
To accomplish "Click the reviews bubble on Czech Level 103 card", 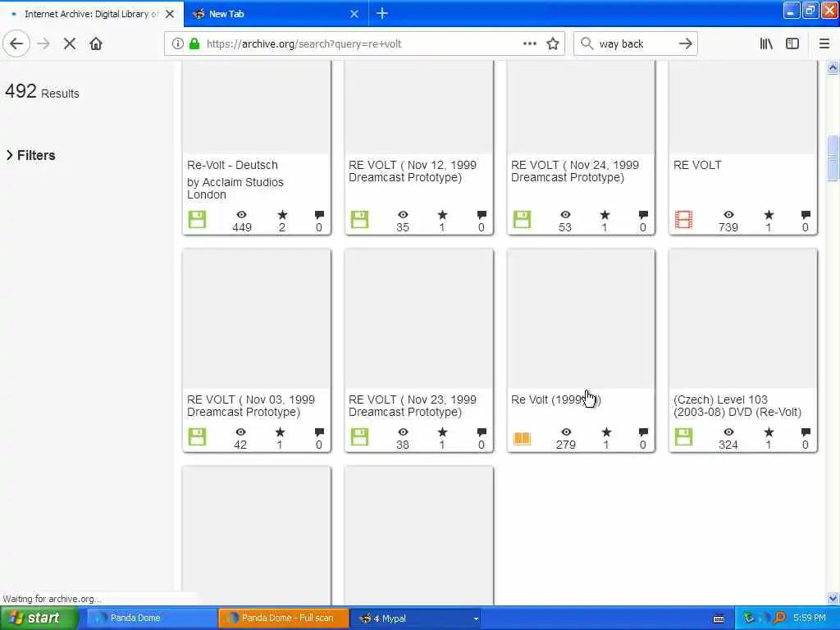I will pyautogui.click(x=806, y=431).
